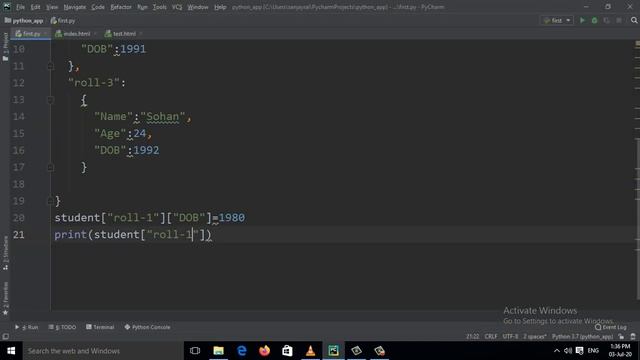640x360 pixels.
Task: Open the Code menu
Action: (x=98, y=7)
